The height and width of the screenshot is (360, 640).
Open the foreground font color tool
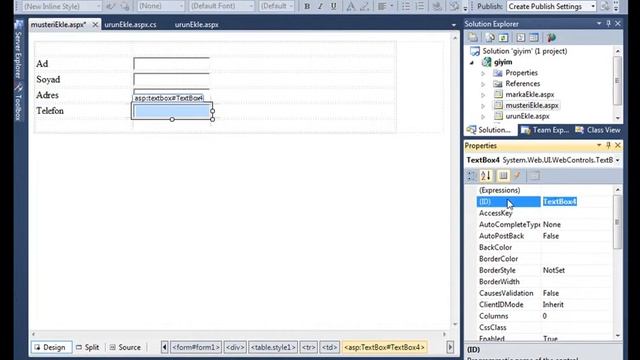350,6
